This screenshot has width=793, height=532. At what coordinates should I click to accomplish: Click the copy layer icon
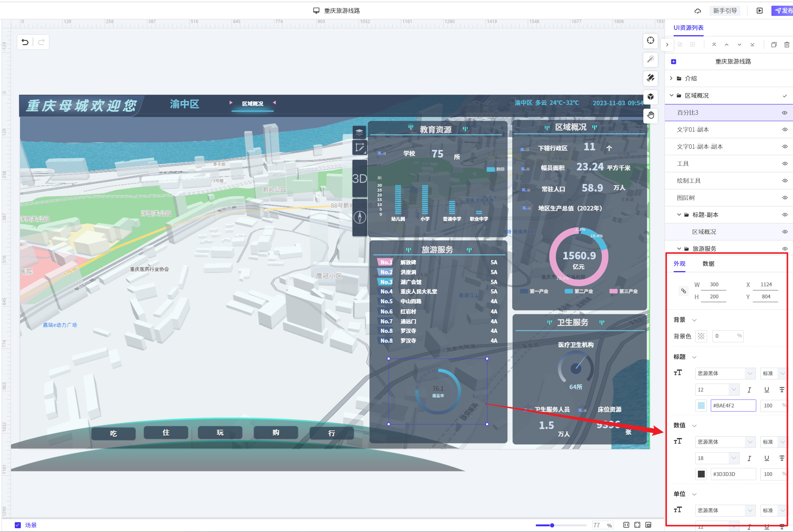click(774, 45)
